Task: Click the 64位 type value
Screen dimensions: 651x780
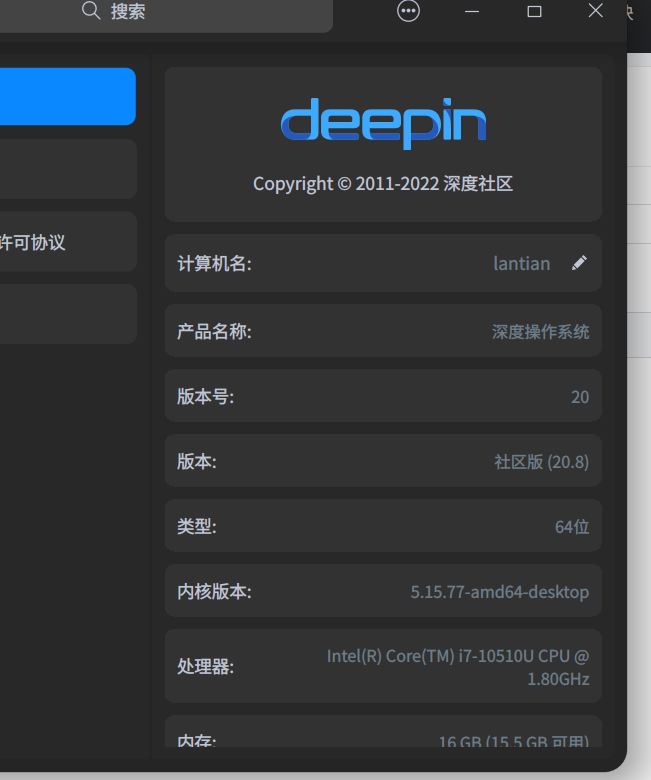Action: pyautogui.click(x=572, y=527)
